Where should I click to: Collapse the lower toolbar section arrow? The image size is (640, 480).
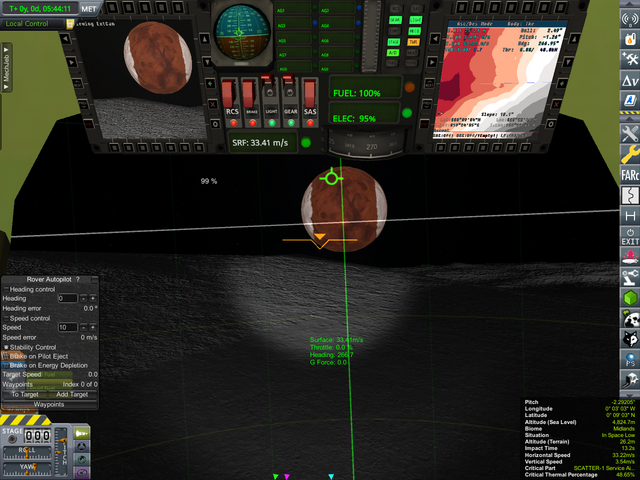coord(630,119)
